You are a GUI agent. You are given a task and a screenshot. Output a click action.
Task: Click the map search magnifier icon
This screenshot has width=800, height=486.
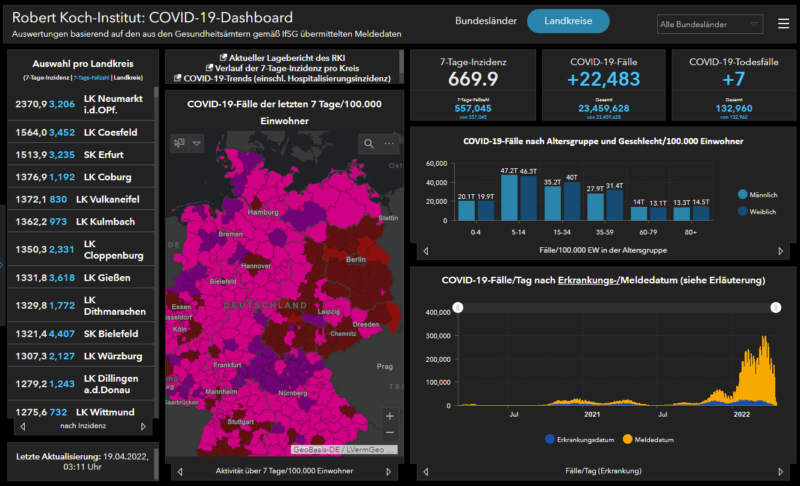(368, 144)
